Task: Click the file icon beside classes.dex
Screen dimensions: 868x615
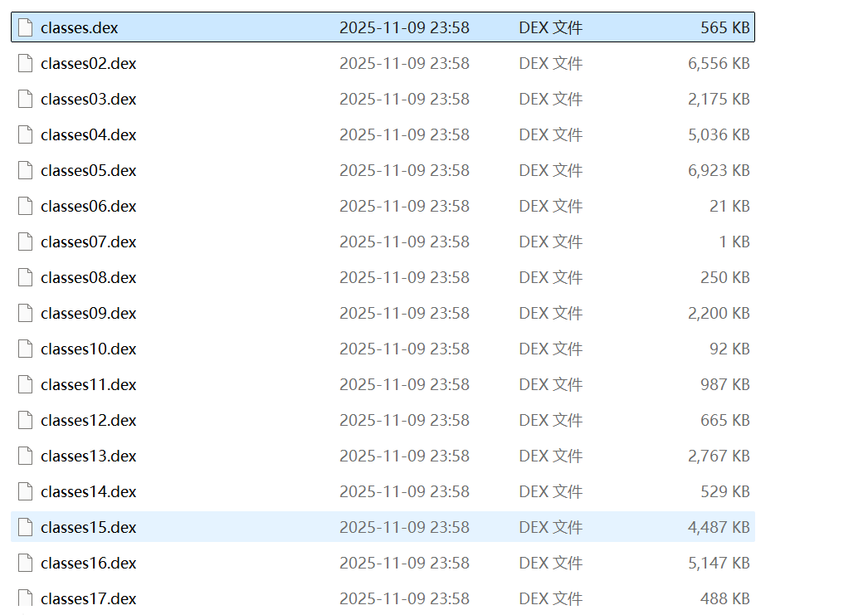Action: coord(25,27)
